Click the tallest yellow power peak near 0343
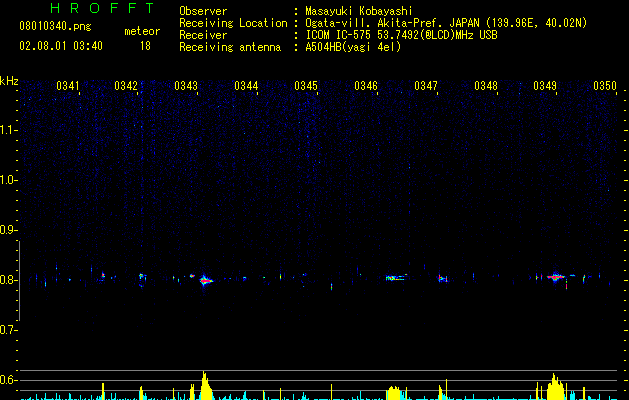Screen dimensions: 629x400 [205, 385]
